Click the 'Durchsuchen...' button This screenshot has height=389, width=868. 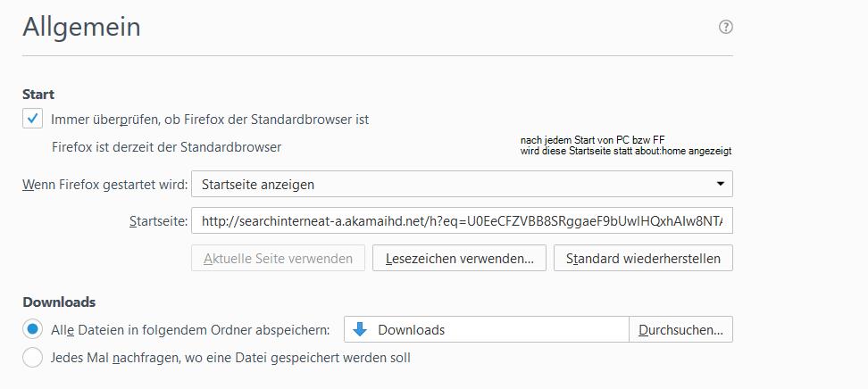(x=680, y=329)
